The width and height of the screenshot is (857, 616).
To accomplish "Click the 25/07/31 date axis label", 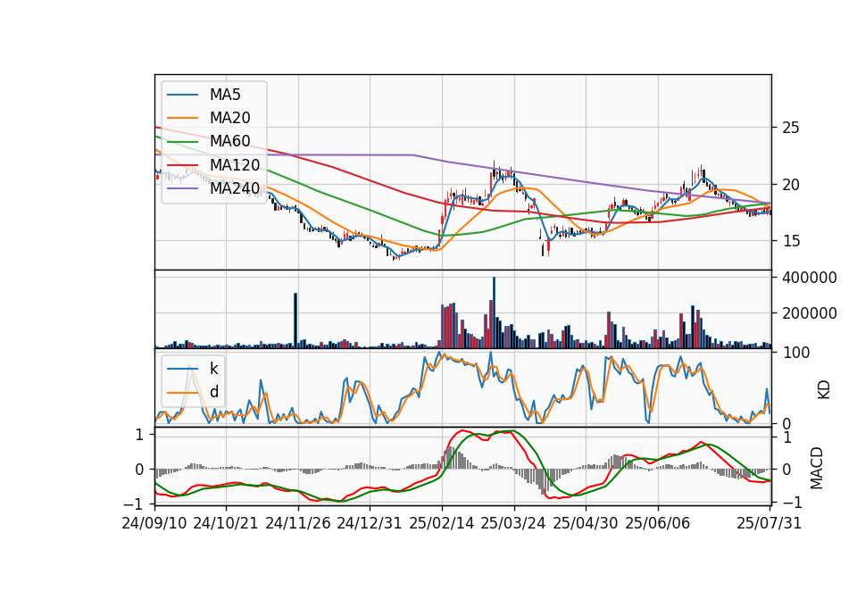I will pos(769,523).
